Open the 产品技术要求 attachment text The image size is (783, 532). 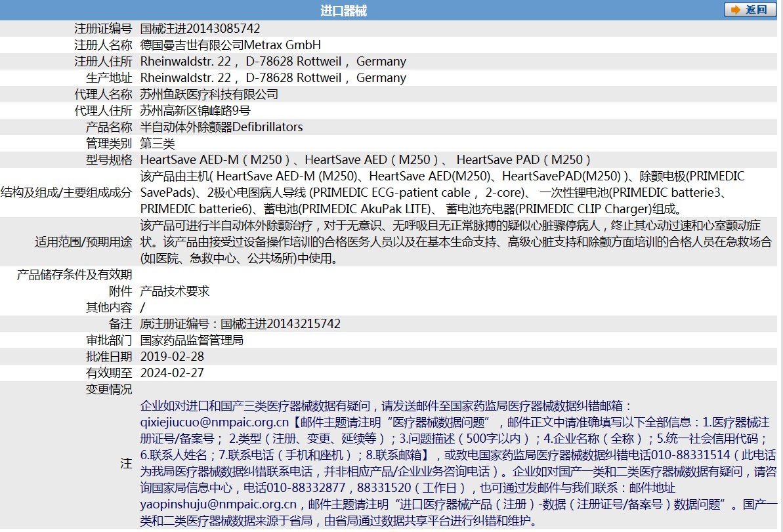pyautogui.click(x=175, y=291)
